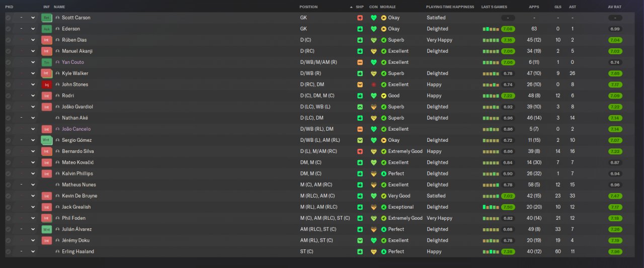Sort by the Name column header
The height and width of the screenshot is (268, 644).
pyautogui.click(x=59, y=7)
